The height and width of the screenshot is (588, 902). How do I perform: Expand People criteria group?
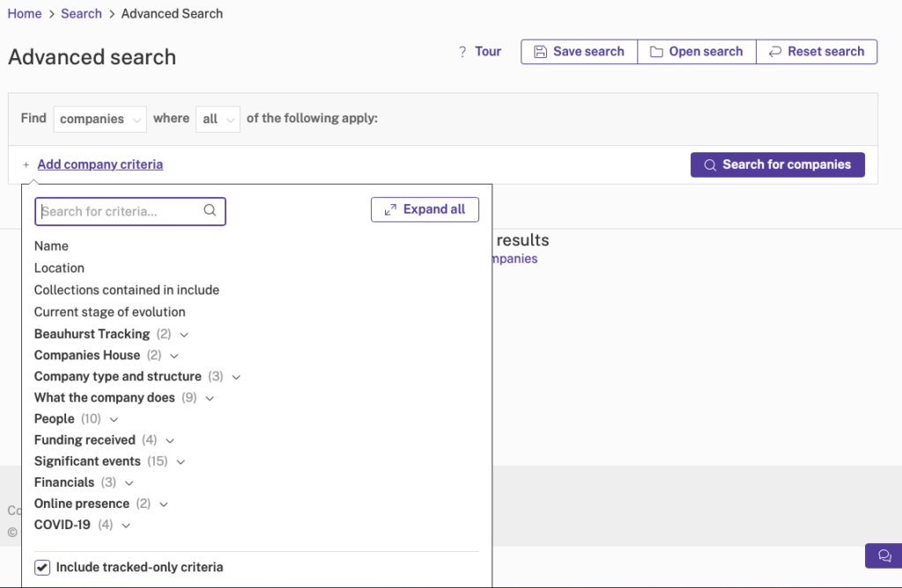point(76,419)
